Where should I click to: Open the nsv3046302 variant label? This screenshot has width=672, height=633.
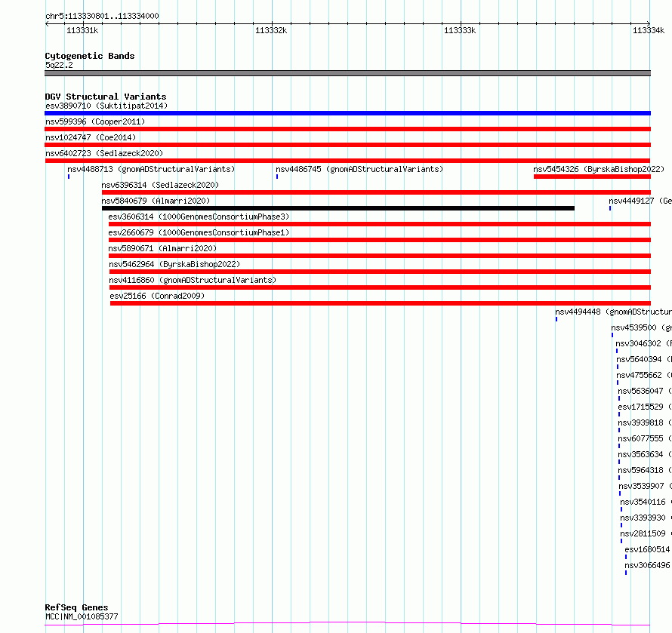point(644,343)
